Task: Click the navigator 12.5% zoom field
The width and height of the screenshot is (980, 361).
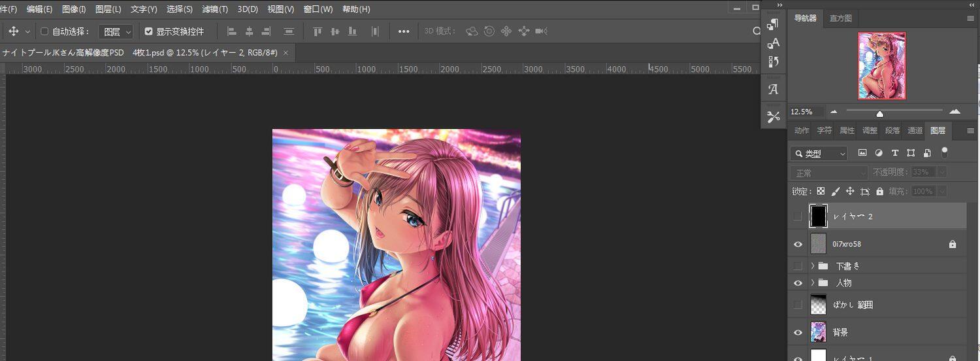Action: pyautogui.click(x=806, y=112)
